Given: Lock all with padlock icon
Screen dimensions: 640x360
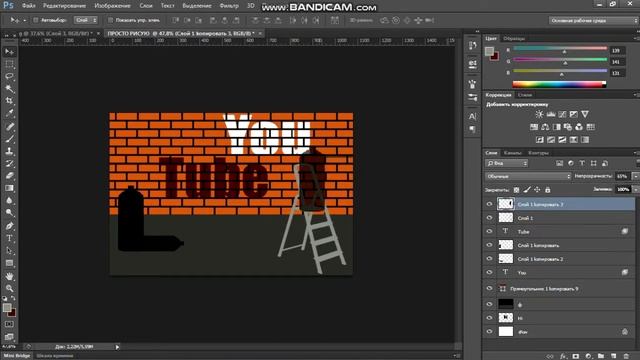Looking at the screenshot, I should 548,190.
